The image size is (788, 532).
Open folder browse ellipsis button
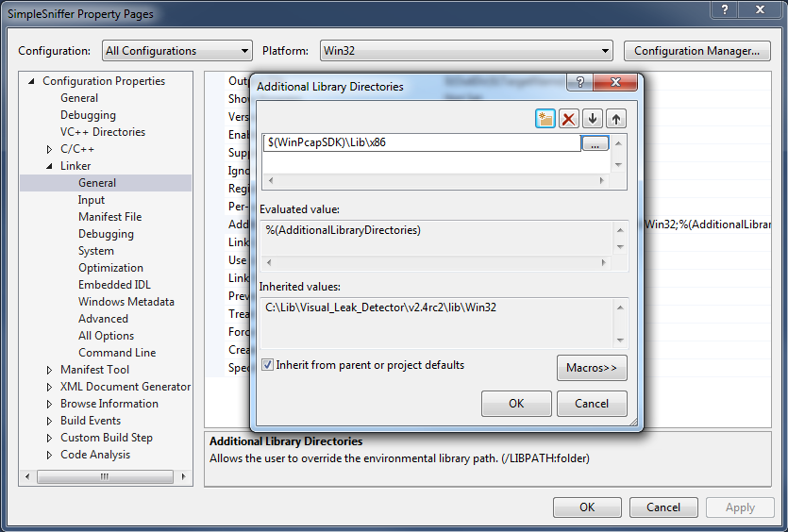595,143
